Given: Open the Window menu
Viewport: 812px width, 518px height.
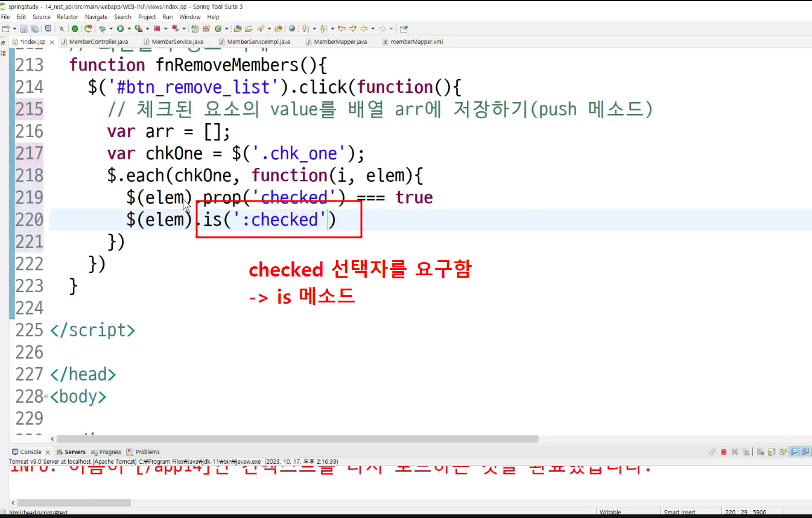Looking at the screenshot, I should click(190, 17).
